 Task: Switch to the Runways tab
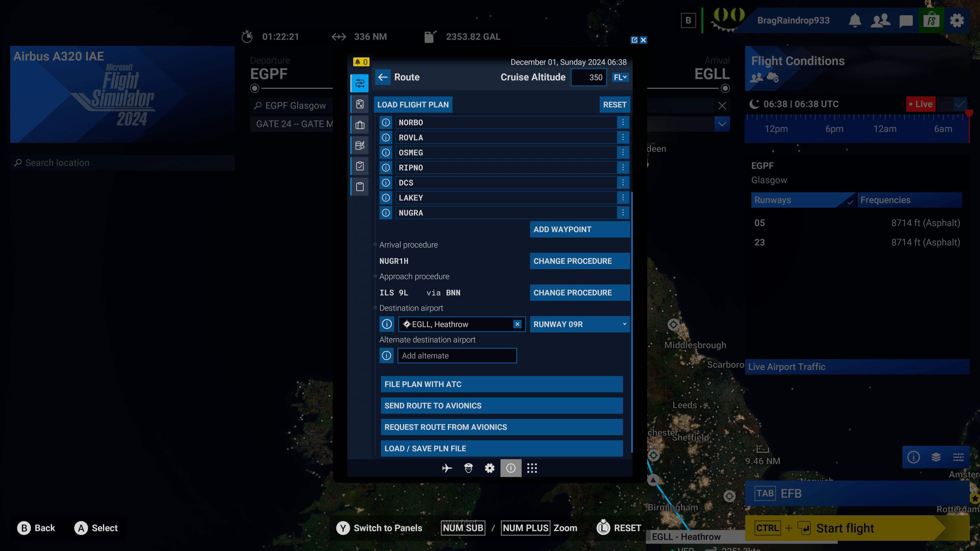coord(803,200)
